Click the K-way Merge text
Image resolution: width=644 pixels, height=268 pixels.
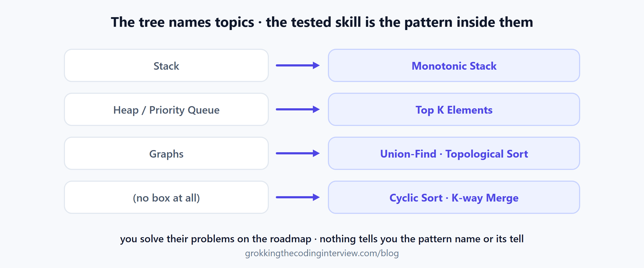click(485, 198)
